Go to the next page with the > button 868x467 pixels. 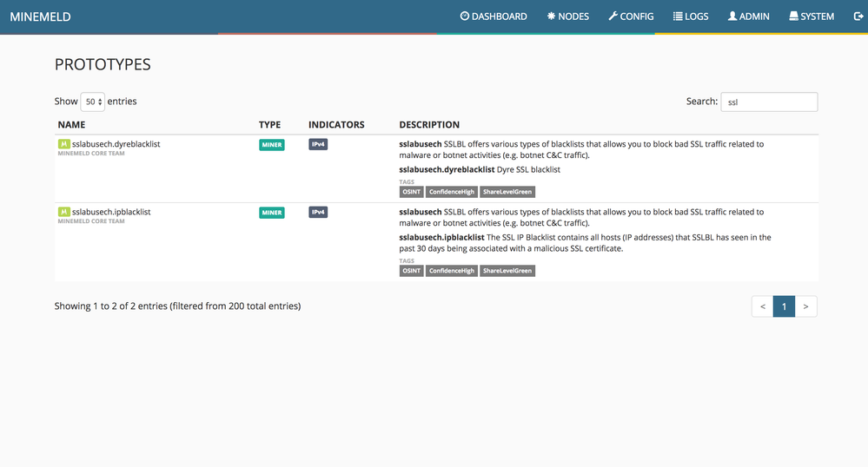click(806, 306)
